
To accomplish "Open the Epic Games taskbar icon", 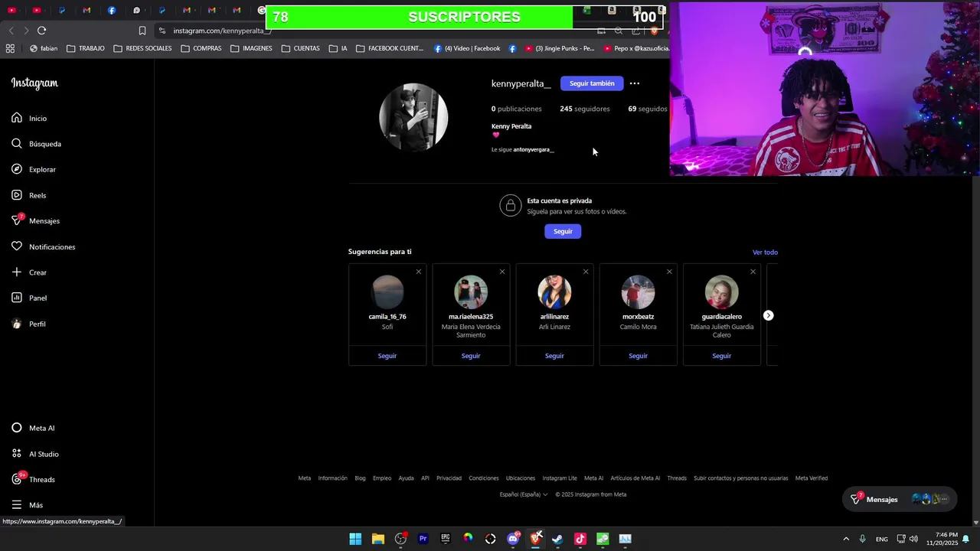I will pyautogui.click(x=446, y=539).
